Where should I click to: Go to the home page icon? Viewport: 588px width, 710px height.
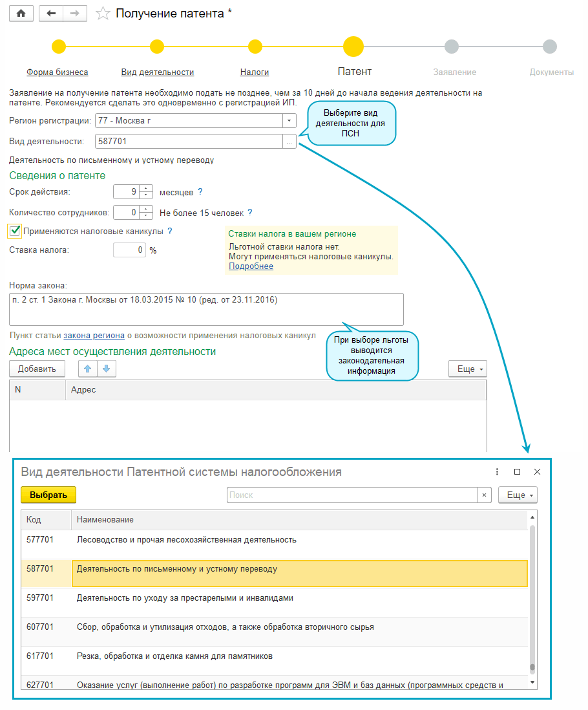[x=21, y=13]
